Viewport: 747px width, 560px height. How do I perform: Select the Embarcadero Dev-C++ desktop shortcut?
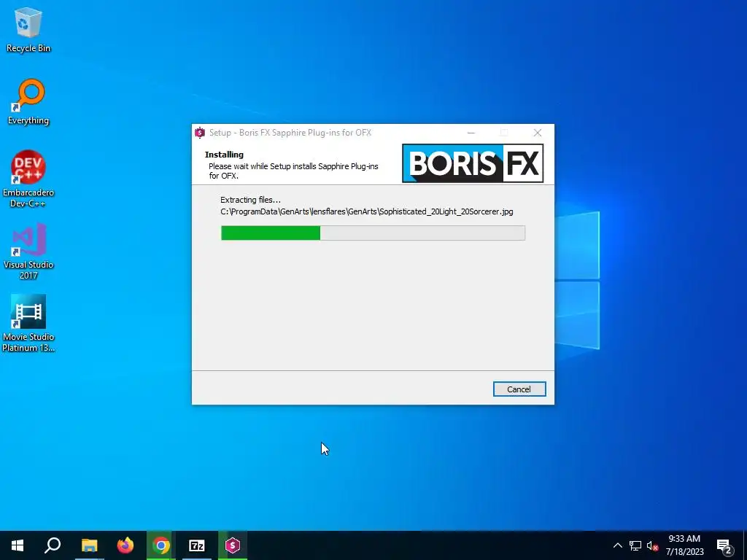coord(28,179)
